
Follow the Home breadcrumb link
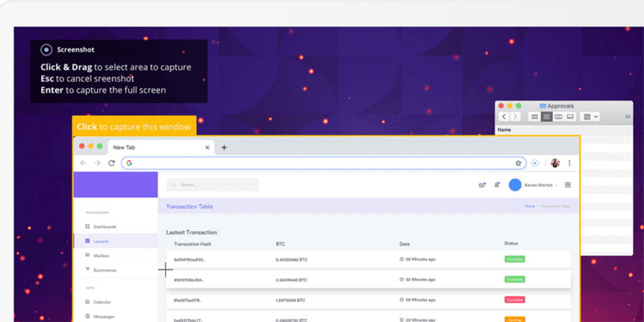coord(530,206)
